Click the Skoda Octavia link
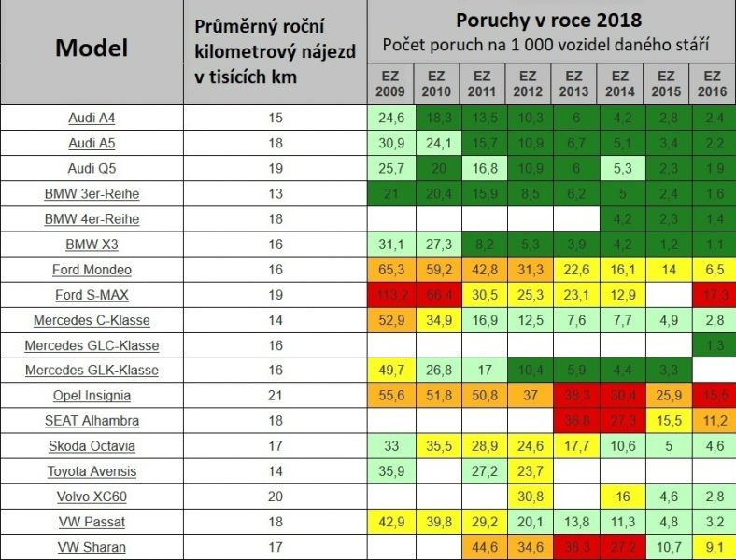Image resolution: width=736 pixels, height=560 pixels. (x=92, y=446)
